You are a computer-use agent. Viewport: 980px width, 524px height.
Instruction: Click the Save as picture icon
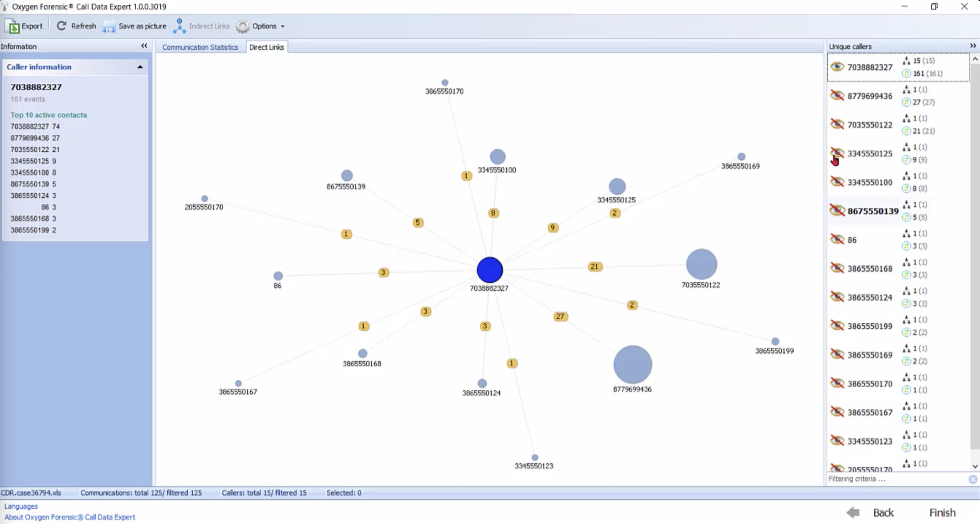[109, 26]
